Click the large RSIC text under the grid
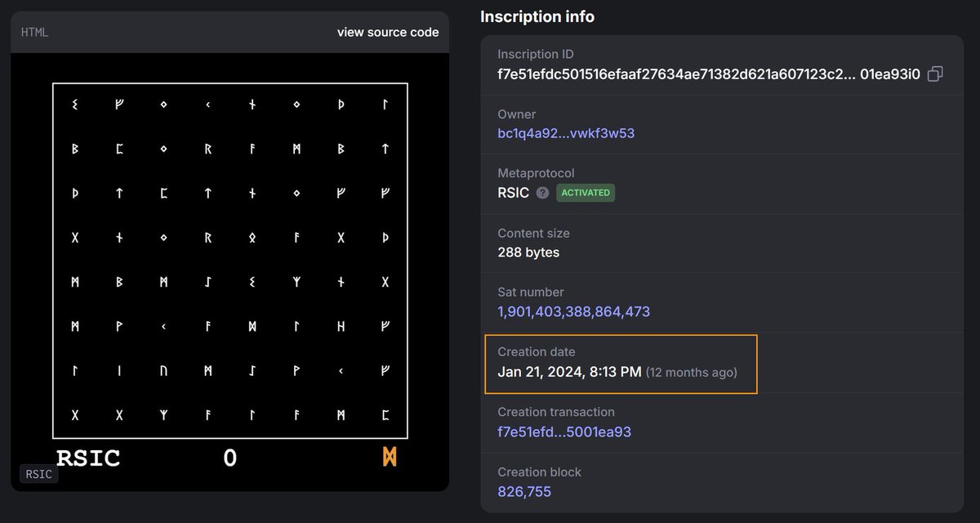 tap(88, 458)
